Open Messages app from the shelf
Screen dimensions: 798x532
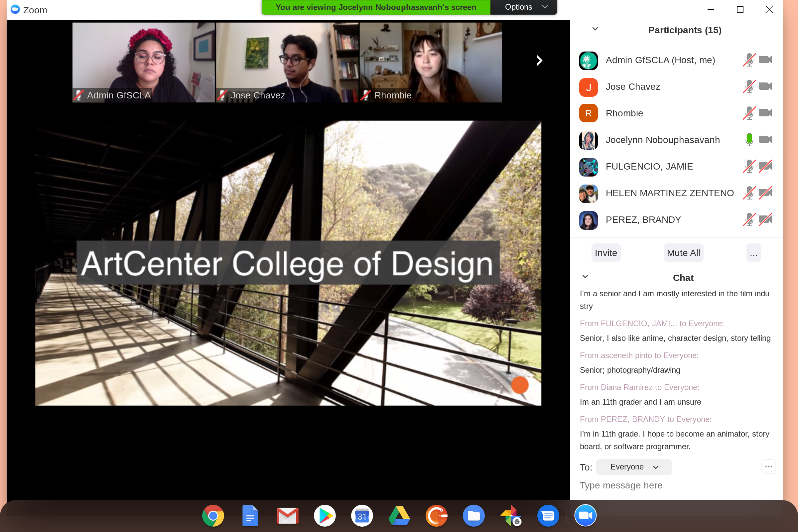tap(548, 516)
